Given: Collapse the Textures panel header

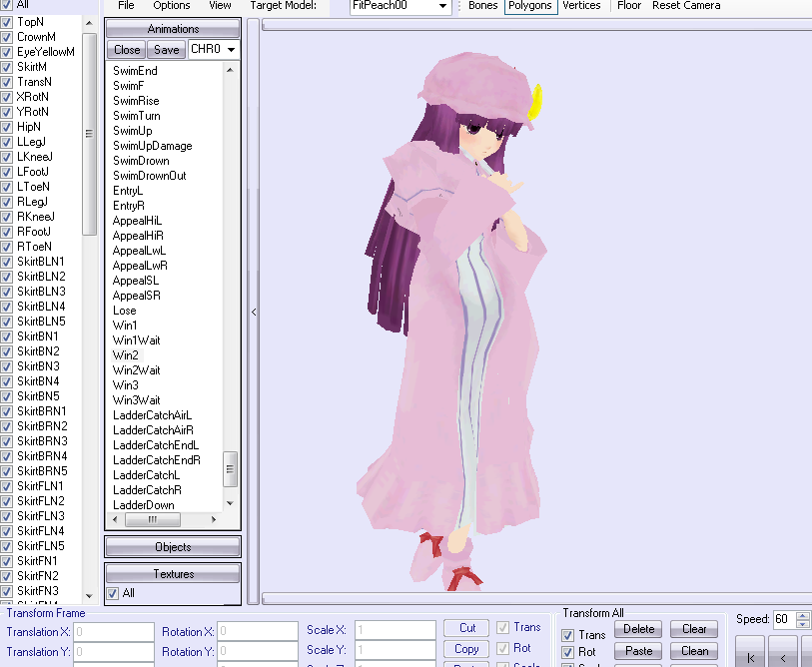Looking at the screenshot, I should pos(173,574).
